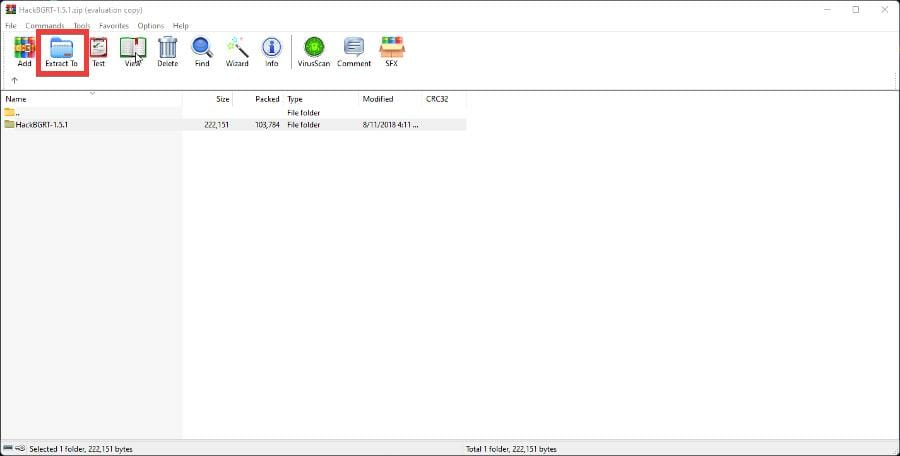Open the Options menu
Viewport: 900px width, 456px height.
click(150, 26)
